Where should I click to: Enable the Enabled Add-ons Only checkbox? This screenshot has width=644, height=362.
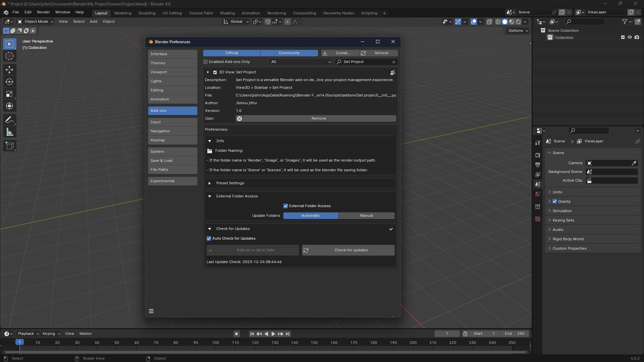(x=205, y=62)
